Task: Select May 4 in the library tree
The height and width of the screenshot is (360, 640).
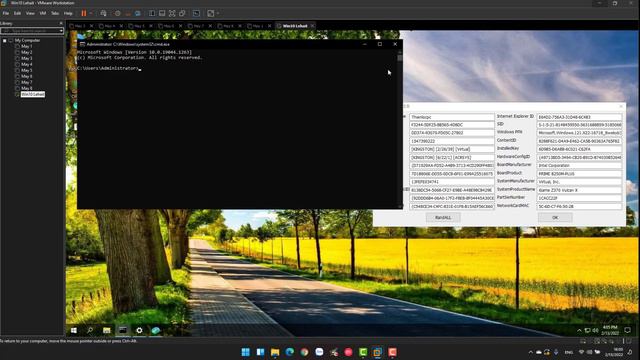Action: [27, 64]
